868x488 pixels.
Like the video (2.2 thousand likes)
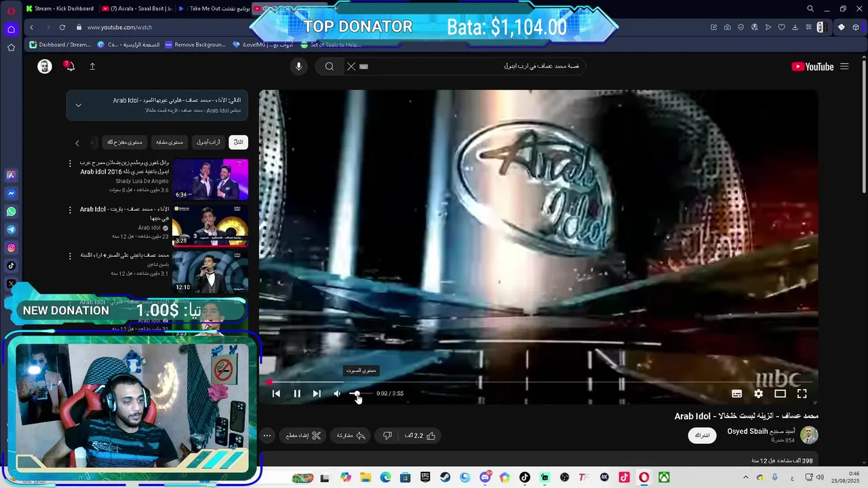point(420,436)
